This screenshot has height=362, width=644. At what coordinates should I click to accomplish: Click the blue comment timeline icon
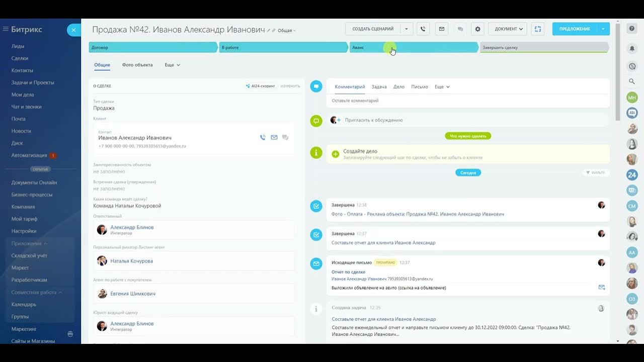point(316,86)
